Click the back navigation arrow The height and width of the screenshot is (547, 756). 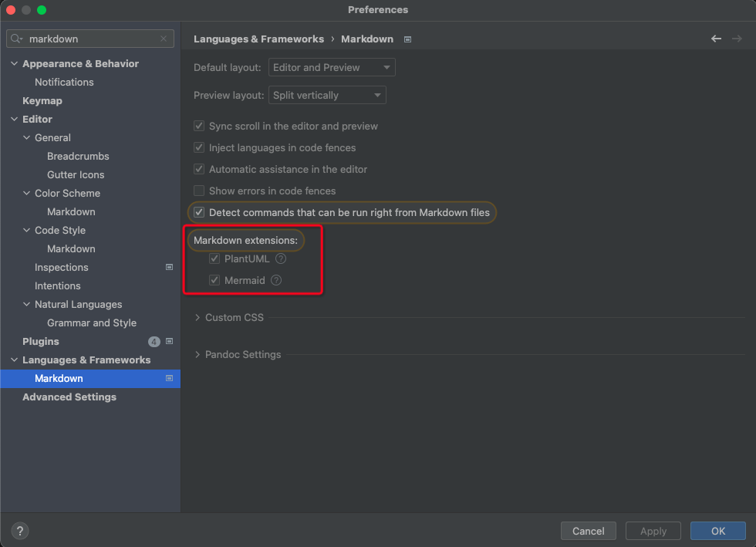pyautogui.click(x=716, y=39)
